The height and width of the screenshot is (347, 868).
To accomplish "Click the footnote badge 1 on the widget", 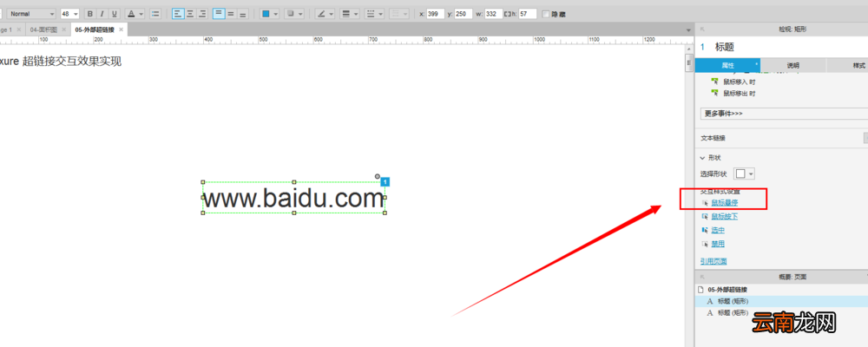I will pos(386,181).
